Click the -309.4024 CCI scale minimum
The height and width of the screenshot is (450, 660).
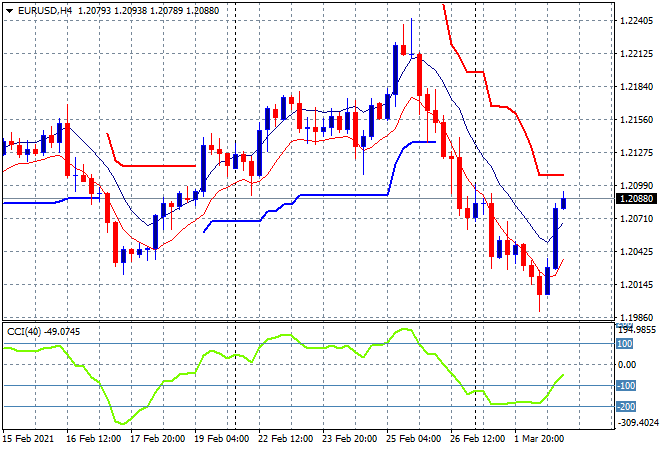(x=638, y=422)
